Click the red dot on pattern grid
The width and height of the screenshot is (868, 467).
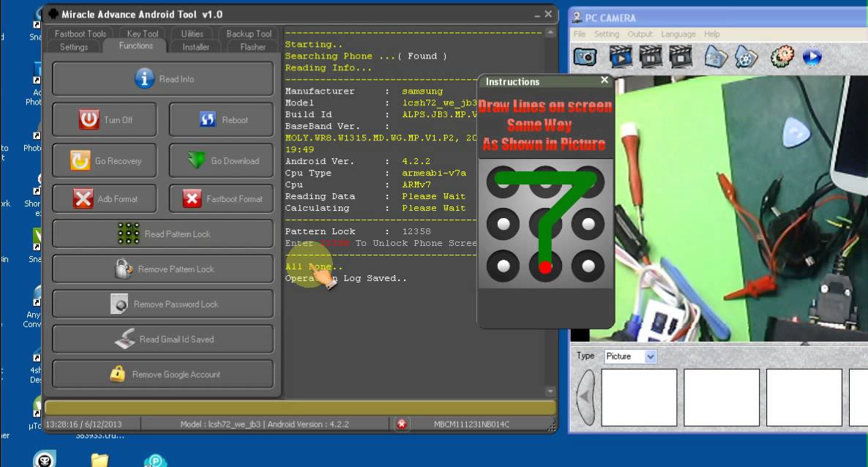pos(545,267)
